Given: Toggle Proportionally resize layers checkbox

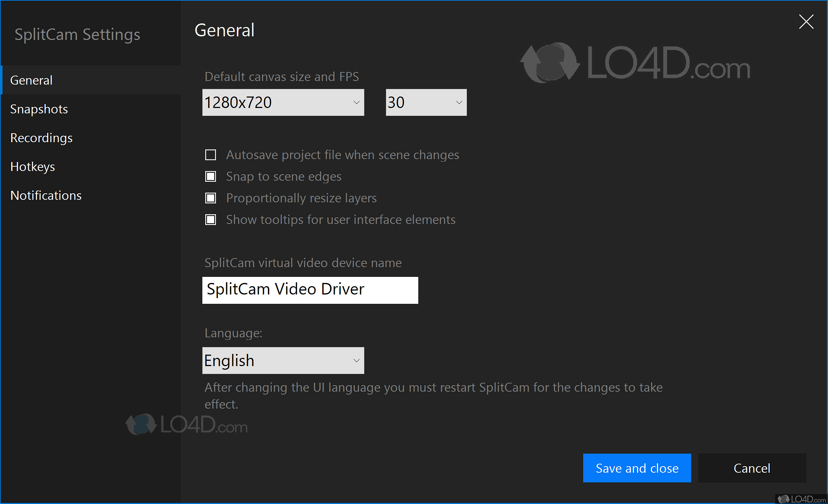Looking at the screenshot, I should point(211,198).
